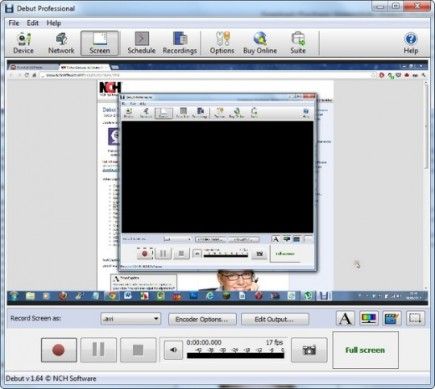This screenshot has width=435, height=389.
Task: Expand the Record Screen as format dropdown
Action: click(x=131, y=319)
